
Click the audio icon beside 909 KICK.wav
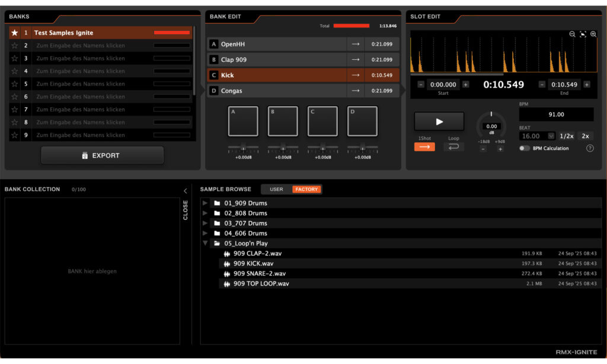click(x=226, y=263)
